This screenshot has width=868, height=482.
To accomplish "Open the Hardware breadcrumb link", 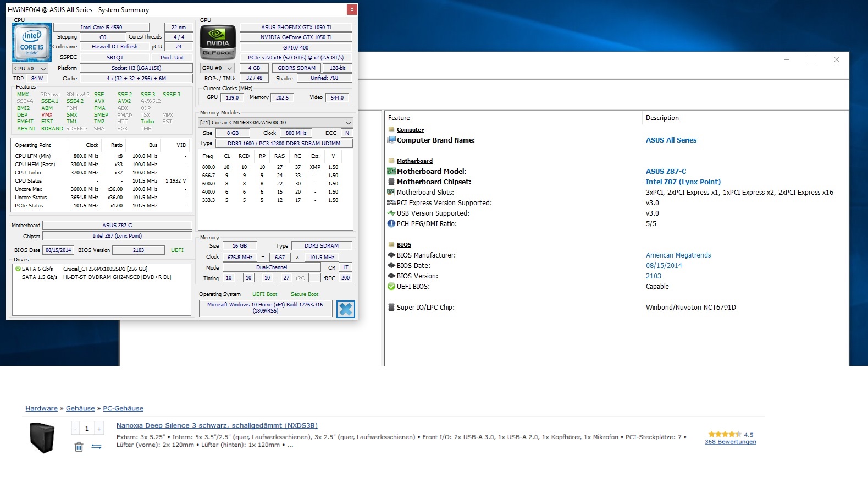I will (x=41, y=408).
